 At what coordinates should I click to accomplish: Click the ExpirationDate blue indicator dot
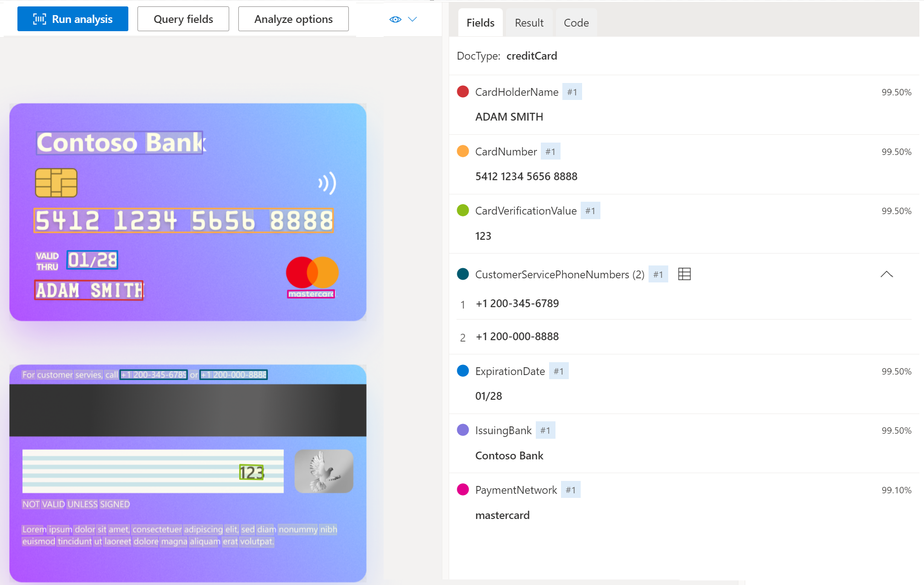(463, 371)
